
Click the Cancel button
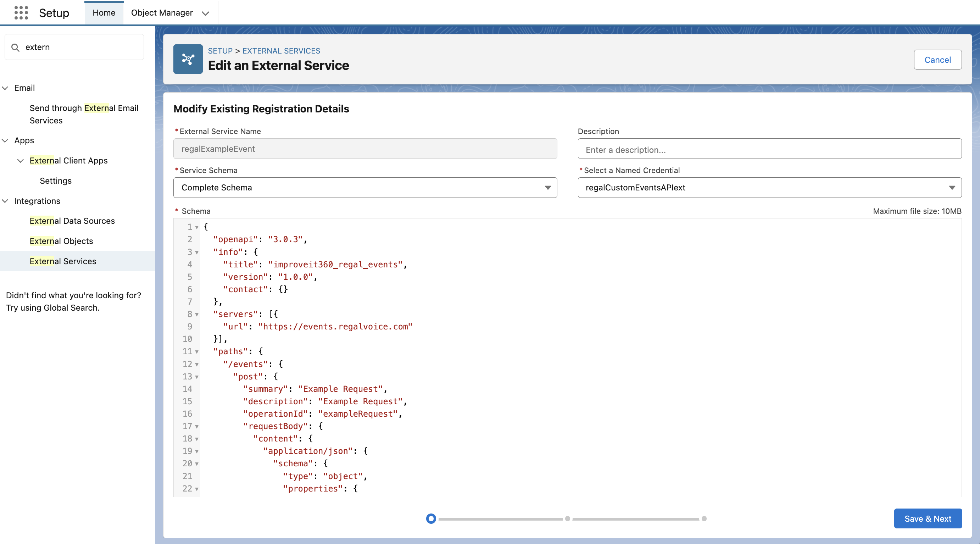937,60
